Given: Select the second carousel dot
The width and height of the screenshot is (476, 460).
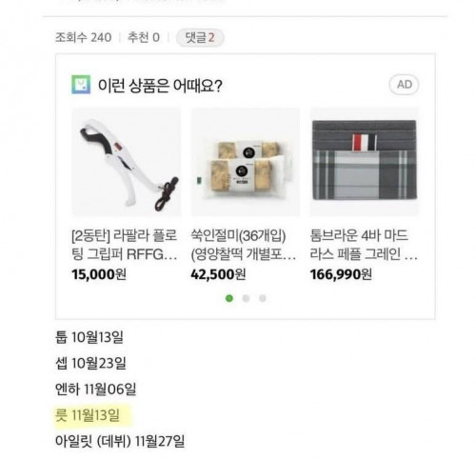Looking at the screenshot, I should [246, 298].
